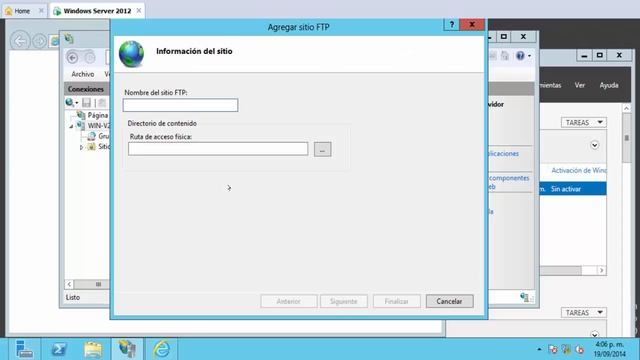Select the Sin activar row
The height and width of the screenshot is (360, 640).
573,189
